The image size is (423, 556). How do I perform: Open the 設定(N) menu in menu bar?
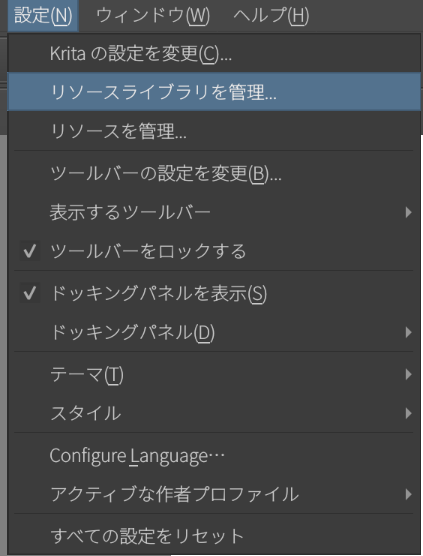(x=43, y=16)
